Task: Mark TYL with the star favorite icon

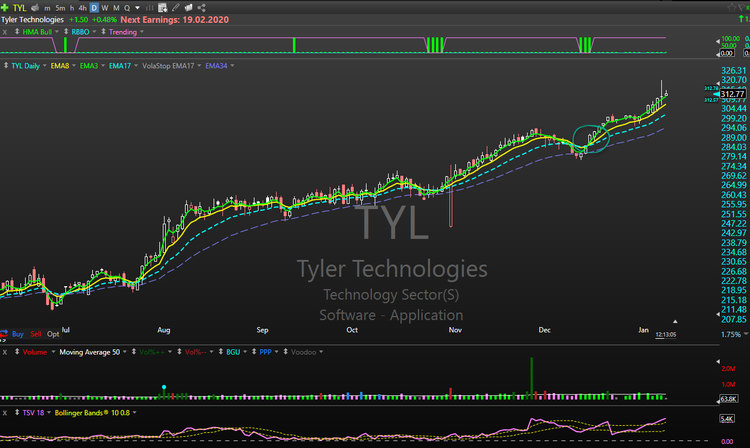Action: (732, 8)
